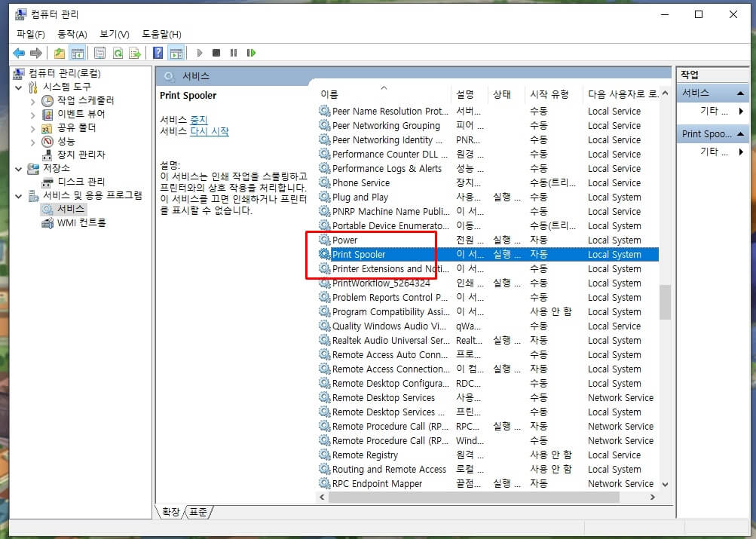Image resolution: width=756 pixels, height=539 pixels.
Task: Expand the 이벤트 뷰어 tree node
Action: 32,115
